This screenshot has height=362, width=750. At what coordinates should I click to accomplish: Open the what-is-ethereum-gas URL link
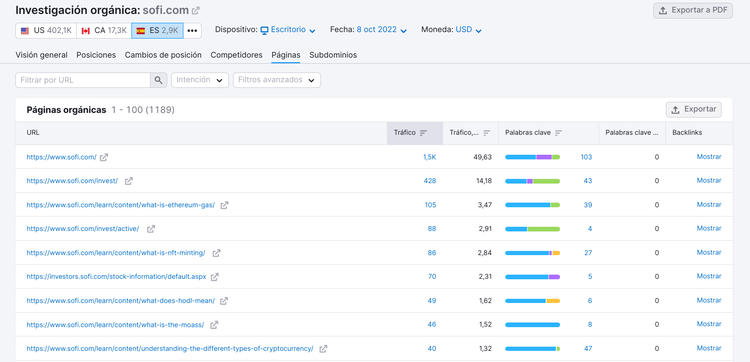(121, 205)
